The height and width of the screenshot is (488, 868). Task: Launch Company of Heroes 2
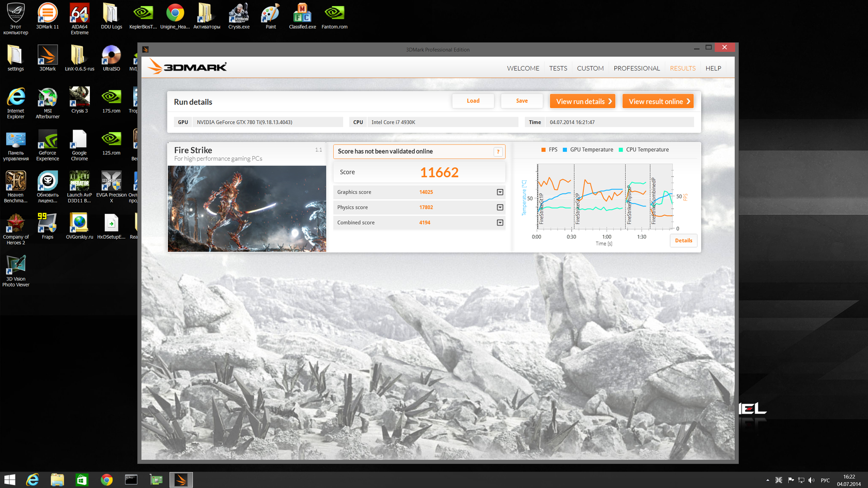pyautogui.click(x=16, y=229)
